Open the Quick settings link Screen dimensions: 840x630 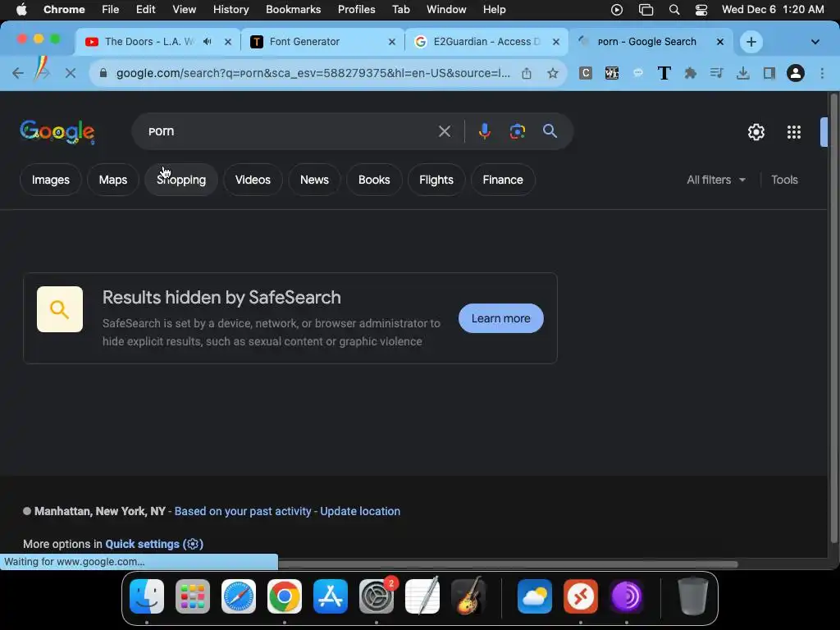point(153,544)
